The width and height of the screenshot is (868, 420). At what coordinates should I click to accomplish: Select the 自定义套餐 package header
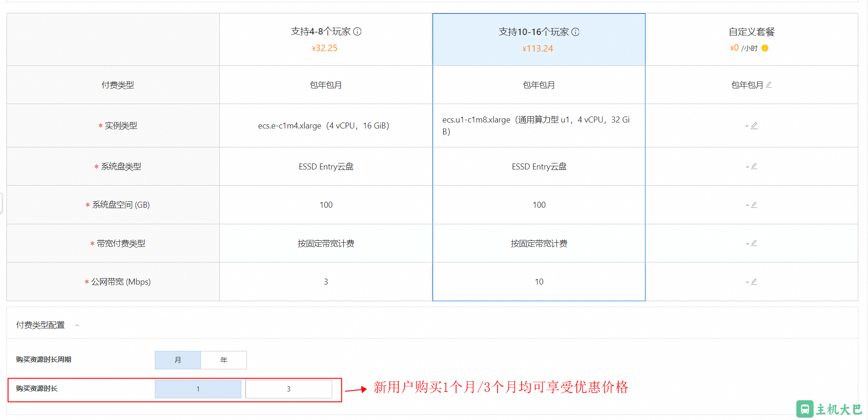coord(751,32)
